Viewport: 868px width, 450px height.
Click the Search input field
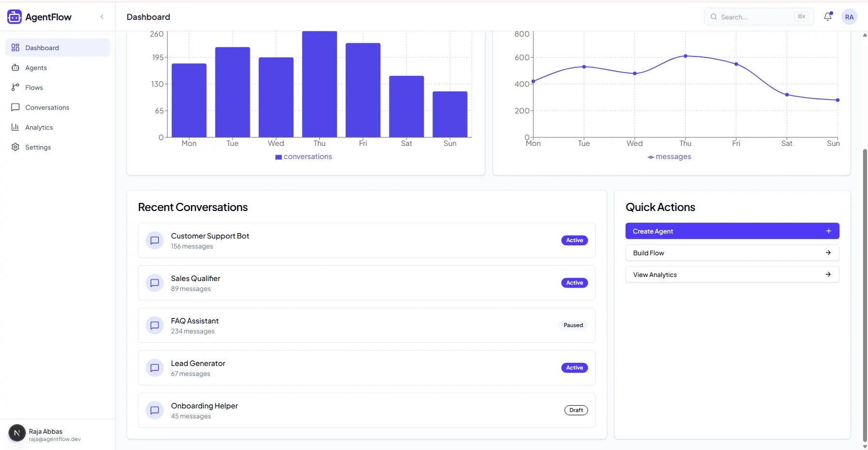point(759,17)
